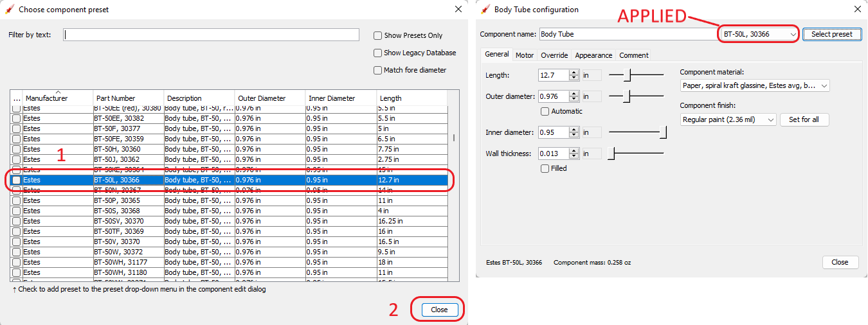Click Inner Diameter column header
This screenshot has width=868, height=325.
pos(341,98)
